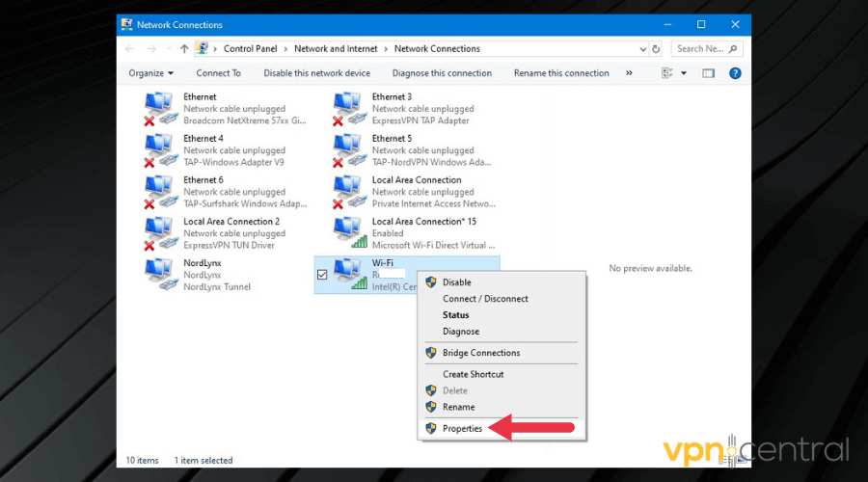Screen dimensions: 868x482
Task: Uncheck the Wi-Fi item checkbox
Action: click(322, 275)
